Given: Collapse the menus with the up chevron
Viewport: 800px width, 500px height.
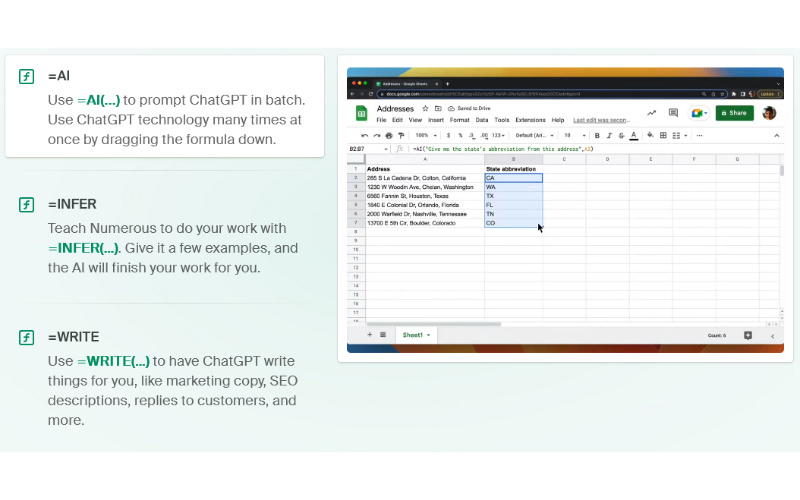Looking at the screenshot, I should [x=777, y=136].
